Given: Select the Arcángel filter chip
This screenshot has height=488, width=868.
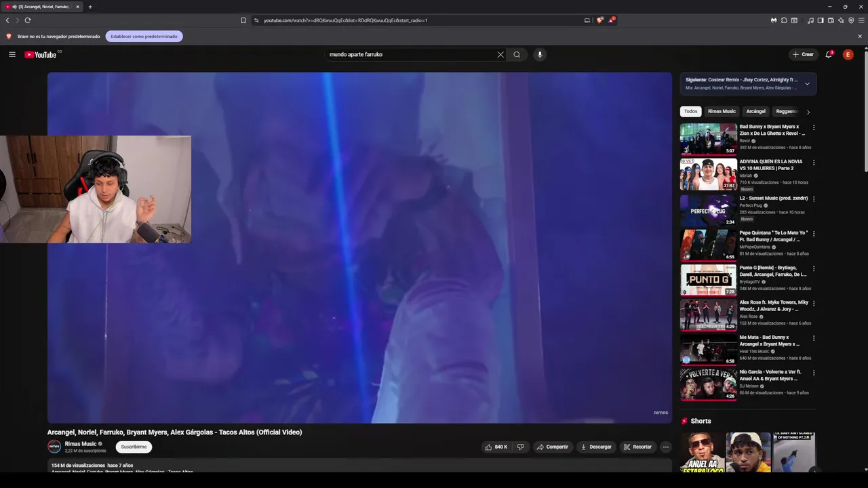Looking at the screenshot, I should tap(755, 111).
